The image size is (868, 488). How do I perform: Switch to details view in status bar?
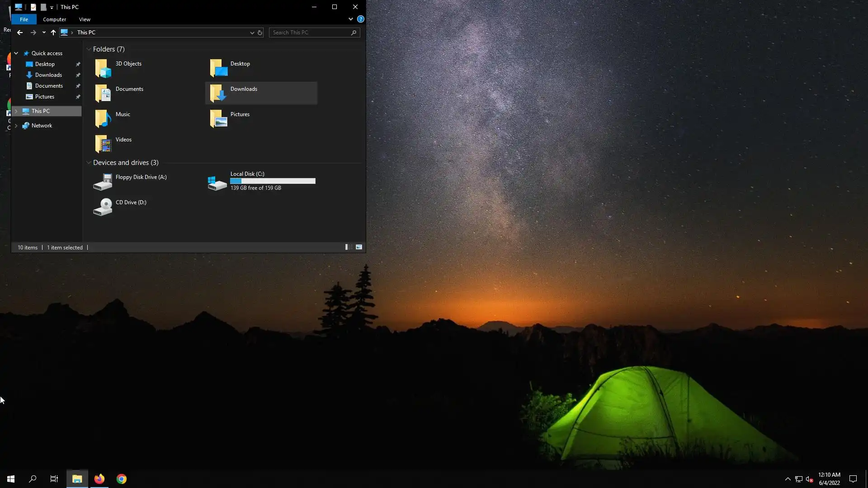coord(349,247)
